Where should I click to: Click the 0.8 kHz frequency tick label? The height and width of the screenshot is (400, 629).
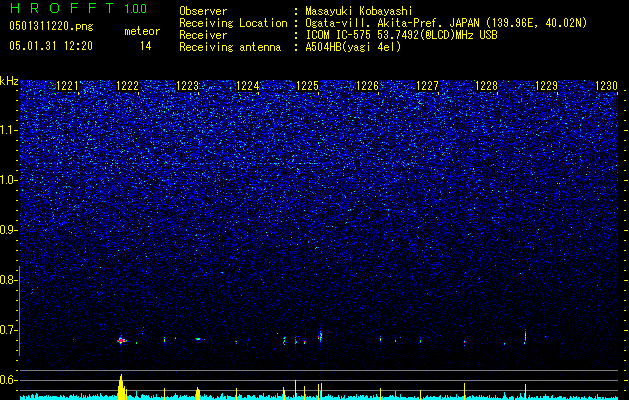(x=9, y=280)
